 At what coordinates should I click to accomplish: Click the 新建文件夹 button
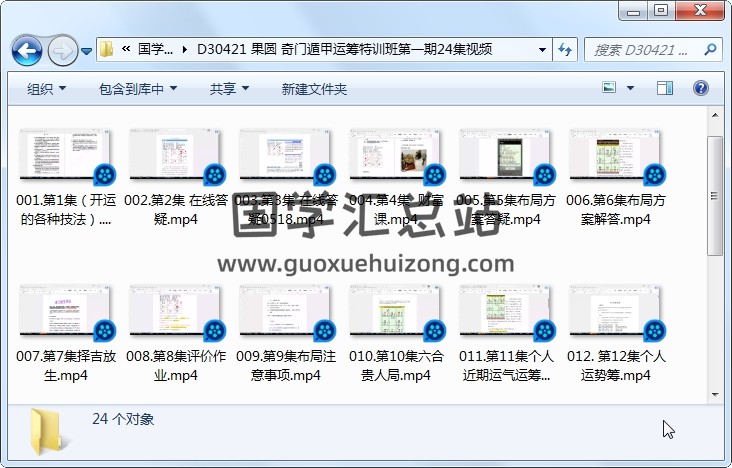tap(314, 89)
